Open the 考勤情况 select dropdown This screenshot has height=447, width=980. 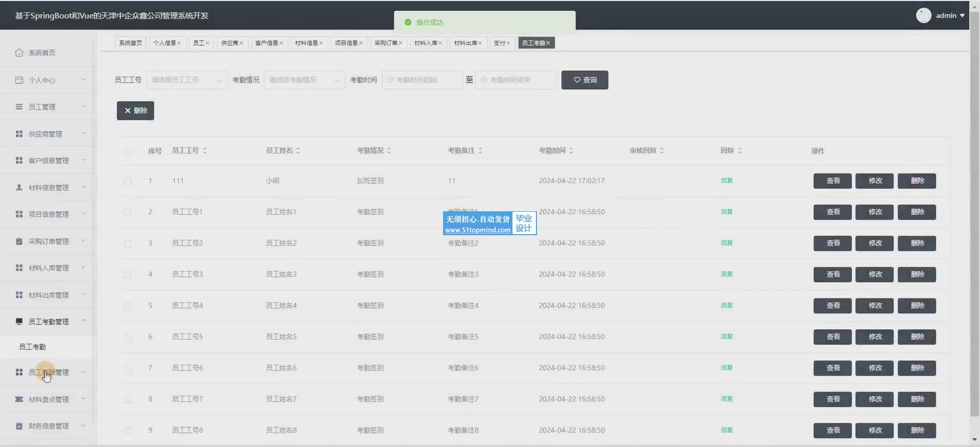click(305, 80)
